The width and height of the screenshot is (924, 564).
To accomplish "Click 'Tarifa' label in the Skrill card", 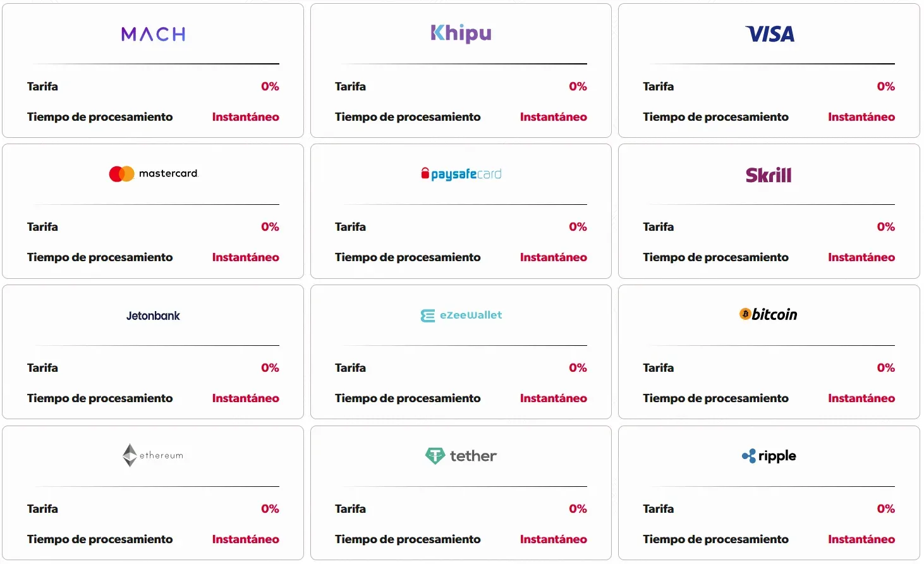I will click(x=658, y=227).
